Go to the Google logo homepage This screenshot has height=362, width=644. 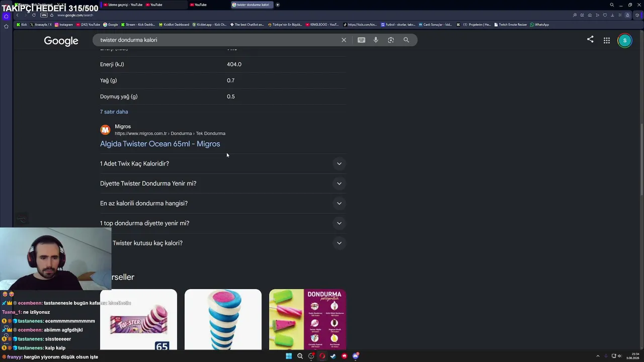click(x=61, y=41)
